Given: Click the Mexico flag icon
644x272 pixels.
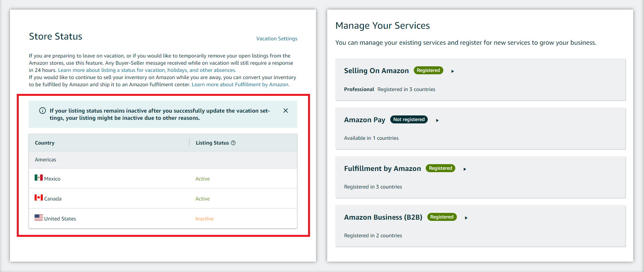Looking at the screenshot, I should (x=39, y=178).
